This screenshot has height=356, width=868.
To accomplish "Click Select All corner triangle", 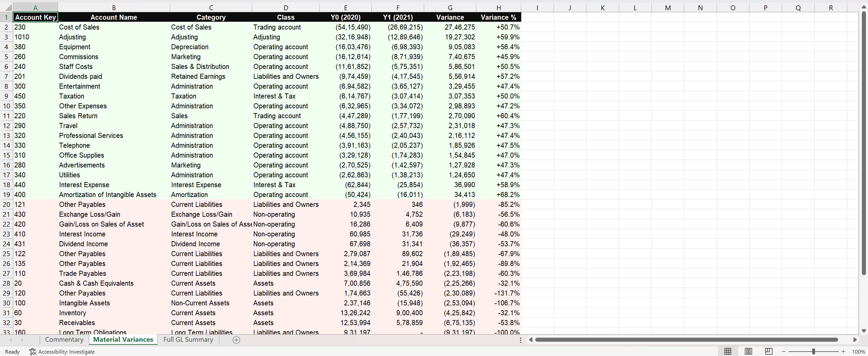I will [x=7, y=7].
